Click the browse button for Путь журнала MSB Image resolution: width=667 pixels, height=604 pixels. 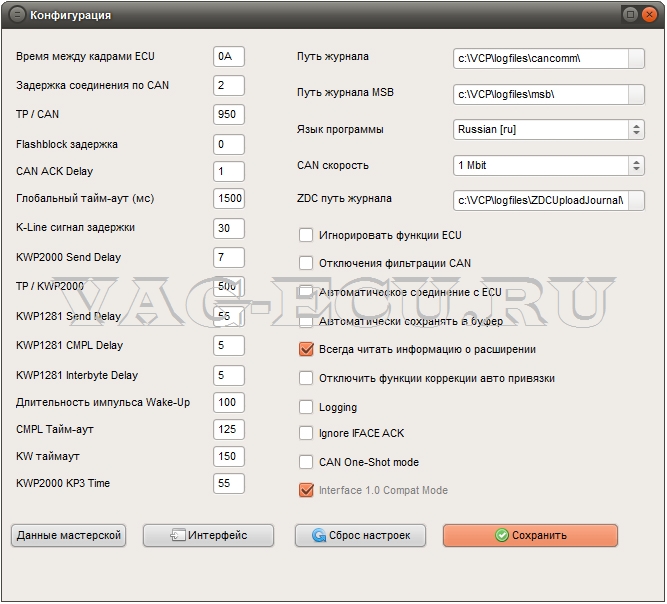click(636, 94)
